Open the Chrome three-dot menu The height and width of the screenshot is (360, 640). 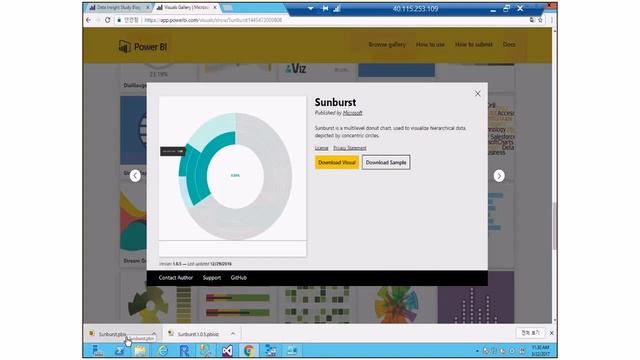click(x=551, y=20)
